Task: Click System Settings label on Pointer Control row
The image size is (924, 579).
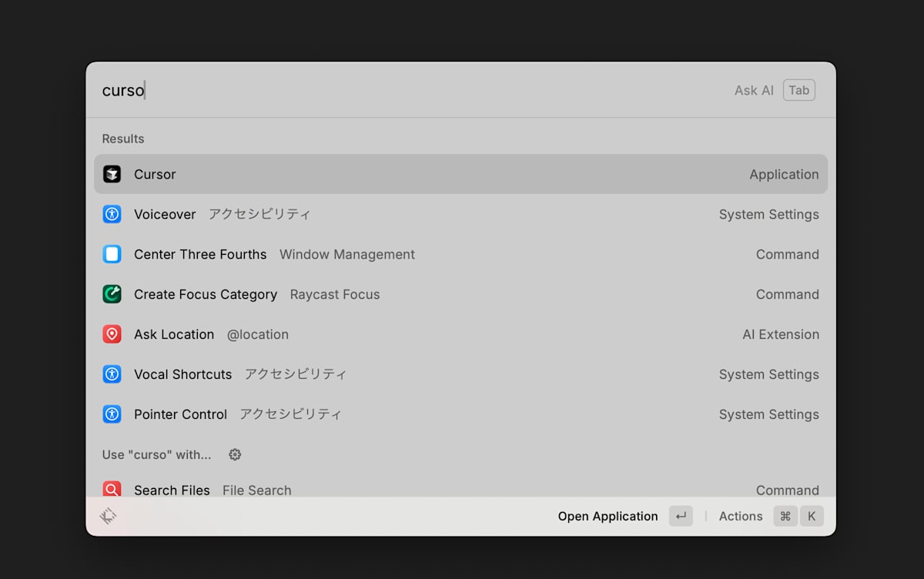Action: tap(769, 414)
